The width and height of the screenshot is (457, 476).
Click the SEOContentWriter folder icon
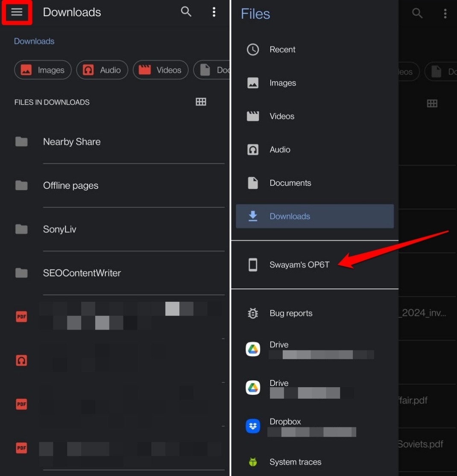click(21, 273)
